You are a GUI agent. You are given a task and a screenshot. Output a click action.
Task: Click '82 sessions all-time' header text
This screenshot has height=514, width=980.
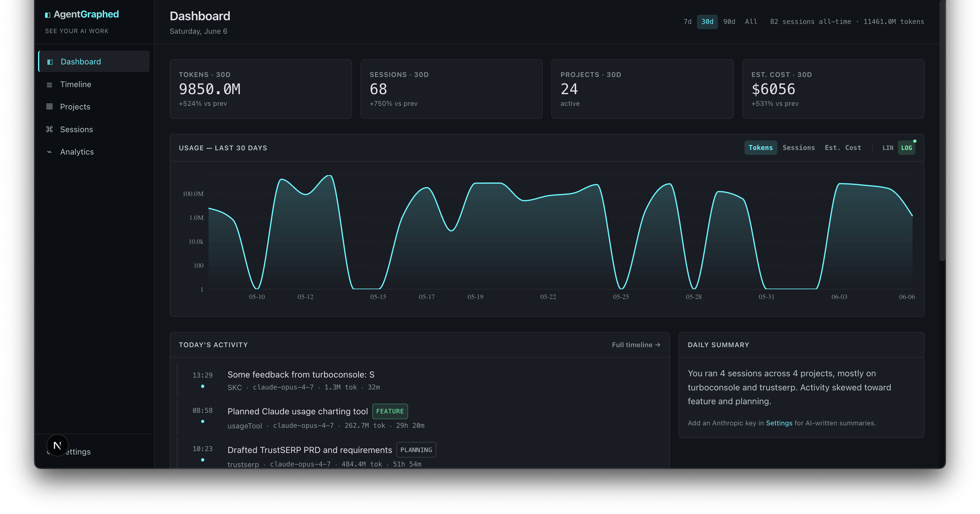(x=810, y=22)
